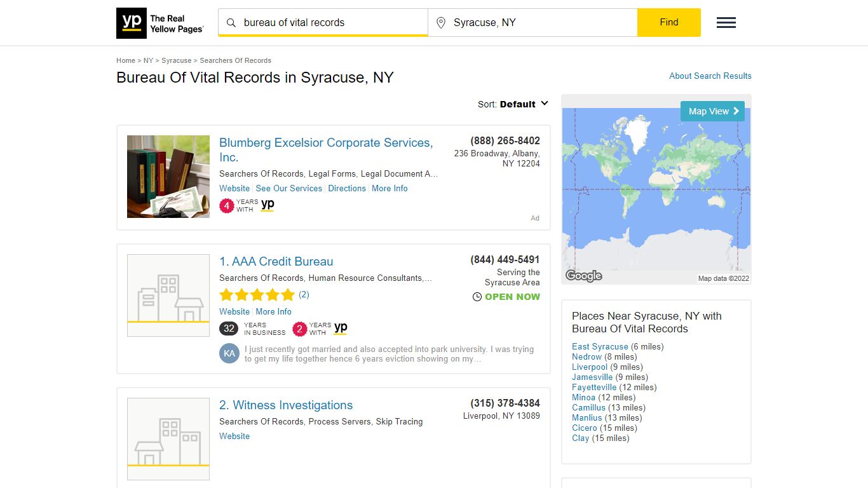Select Cicero nearby place
Viewport: 868px width, 488px height.
point(585,428)
